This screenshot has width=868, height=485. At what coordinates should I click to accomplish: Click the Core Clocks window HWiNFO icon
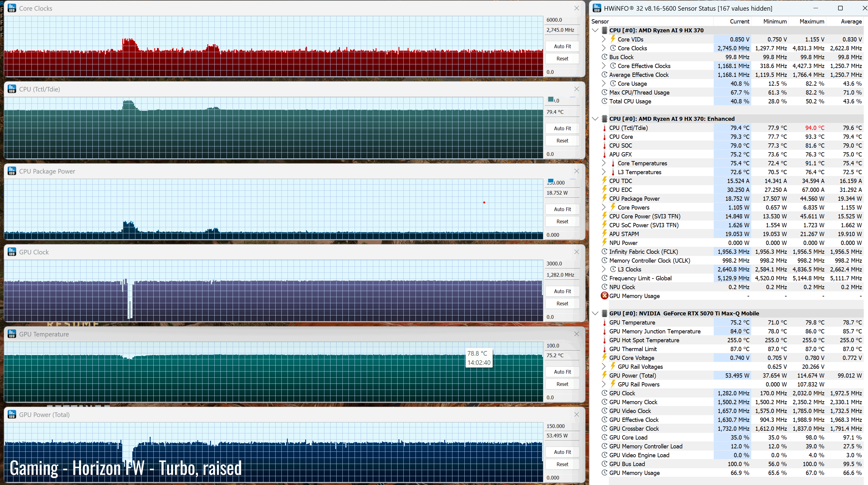coord(12,8)
